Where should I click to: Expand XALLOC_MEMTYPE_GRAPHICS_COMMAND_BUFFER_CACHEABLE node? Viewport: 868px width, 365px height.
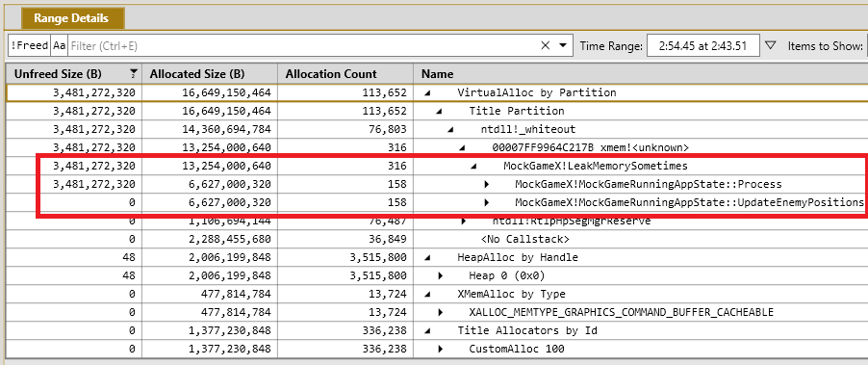coord(440,312)
